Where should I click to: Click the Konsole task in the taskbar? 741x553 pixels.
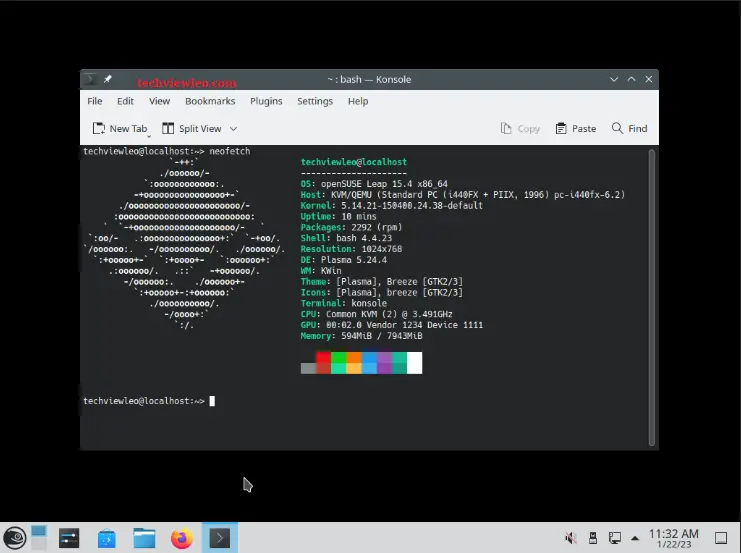point(220,538)
